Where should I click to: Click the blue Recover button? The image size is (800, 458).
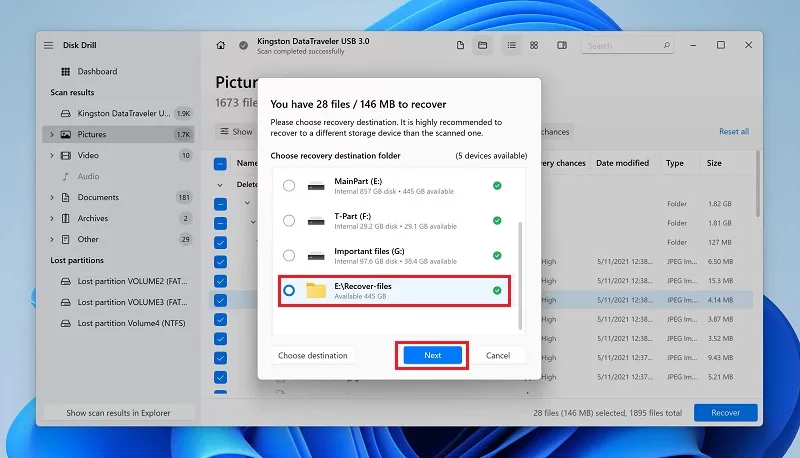click(x=726, y=413)
